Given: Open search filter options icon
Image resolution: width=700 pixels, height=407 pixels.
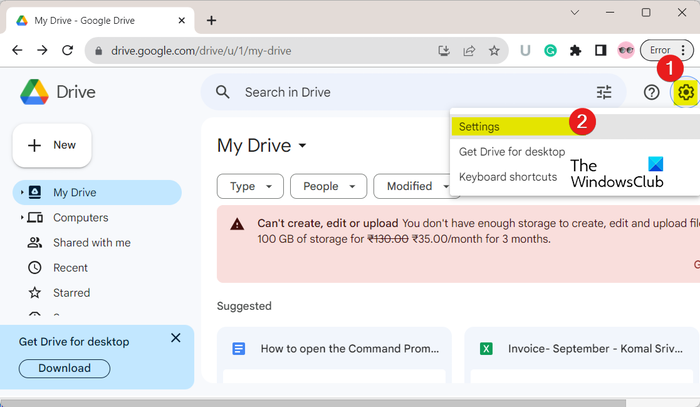Looking at the screenshot, I should [604, 92].
